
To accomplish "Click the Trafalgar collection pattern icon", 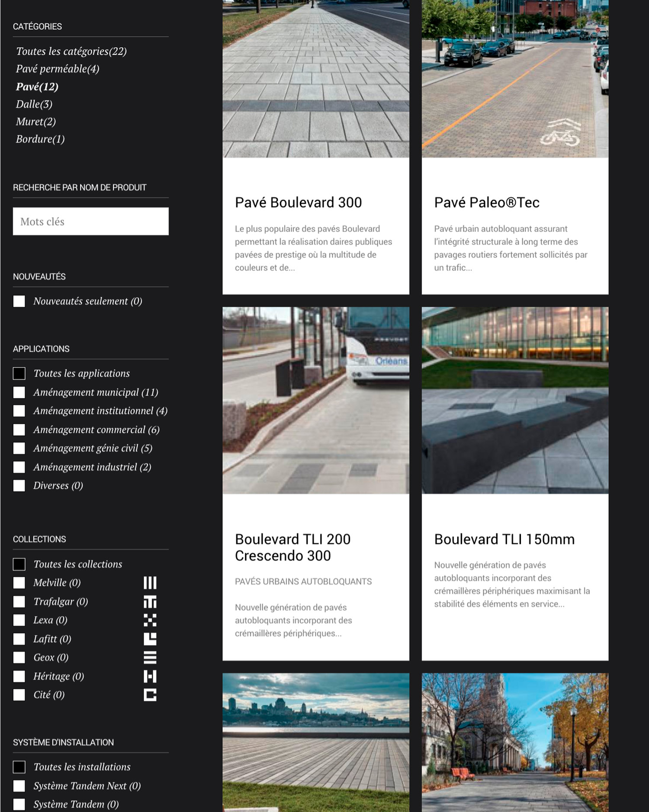I will [x=150, y=602].
